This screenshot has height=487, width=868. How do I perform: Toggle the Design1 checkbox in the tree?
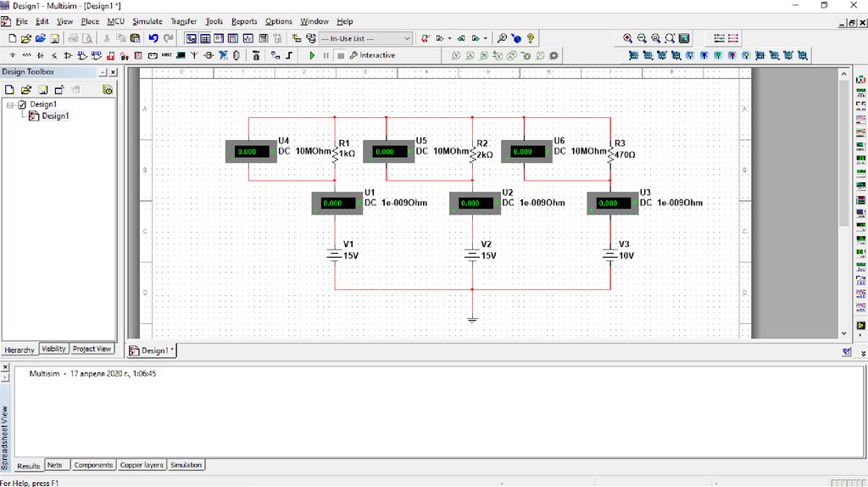click(22, 104)
